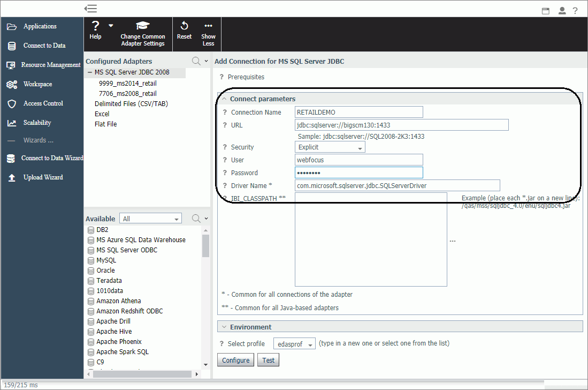588x390 pixels.
Task: Click the ellipsis beside IBI_CLASSPATH box
Action: coord(453,241)
